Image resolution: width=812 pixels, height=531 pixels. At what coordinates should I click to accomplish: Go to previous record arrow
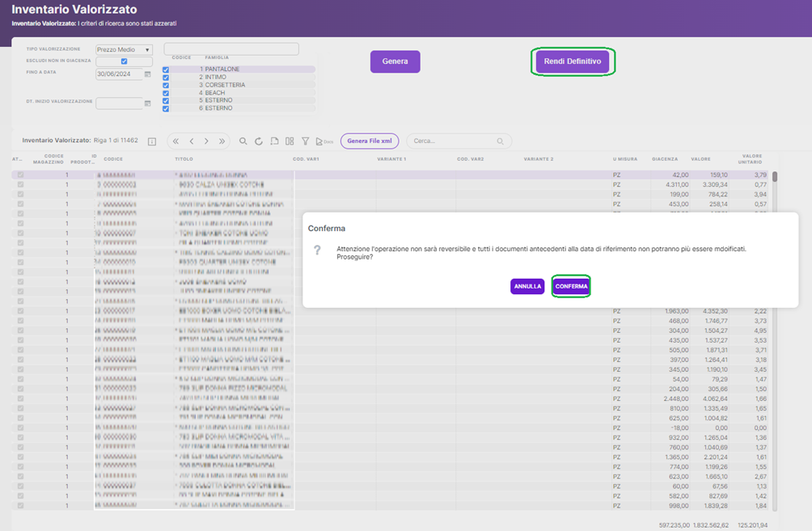coord(191,141)
